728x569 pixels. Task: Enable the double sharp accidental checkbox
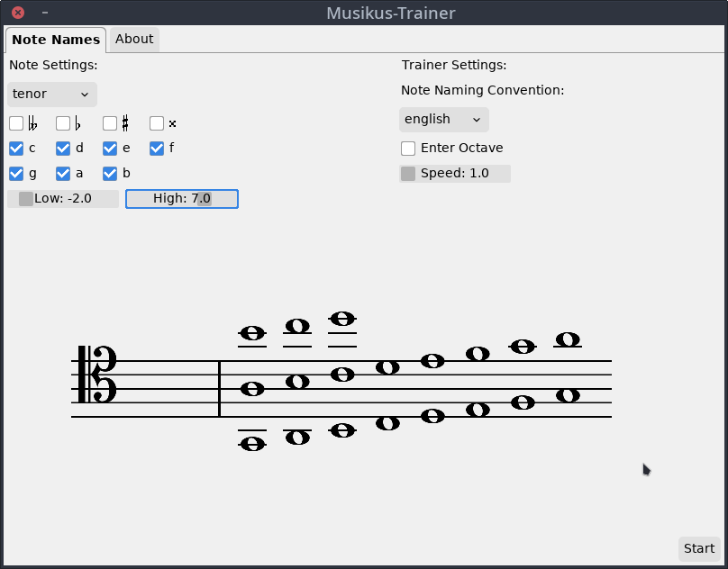(157, 123)
